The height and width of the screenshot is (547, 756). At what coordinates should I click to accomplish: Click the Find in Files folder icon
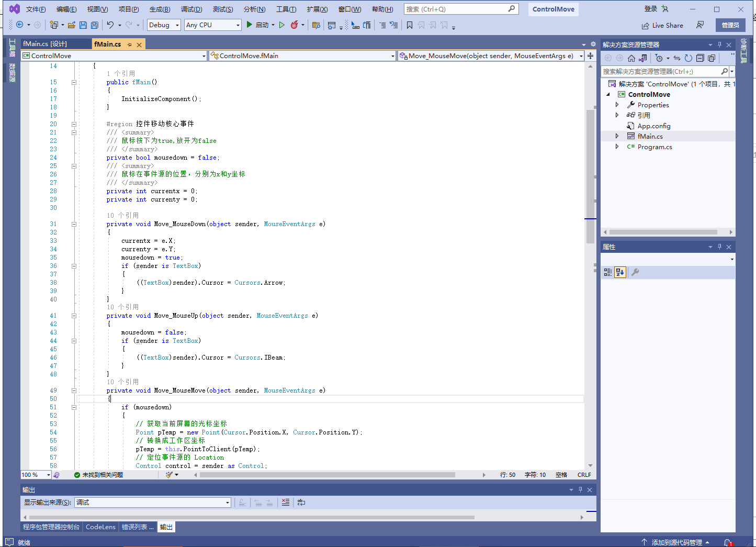[316, 25]
